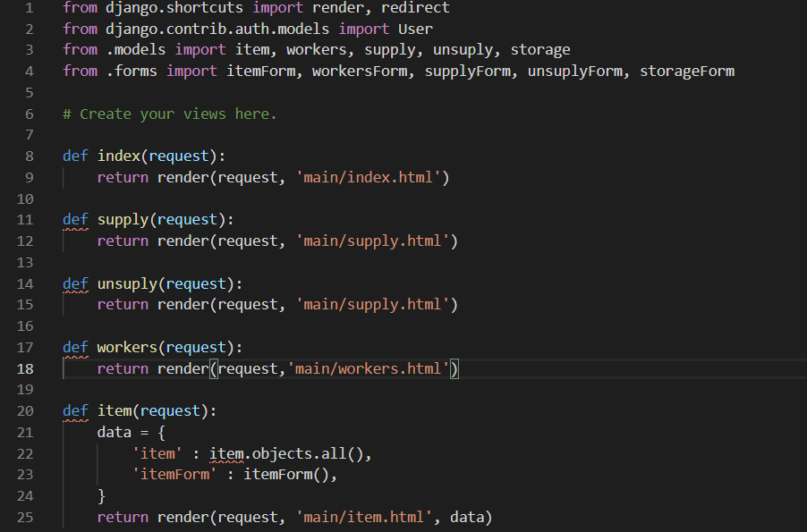Screen dimensions: 807x532
Task: Click the 'return' keyword on line 9
Action: 123,178
